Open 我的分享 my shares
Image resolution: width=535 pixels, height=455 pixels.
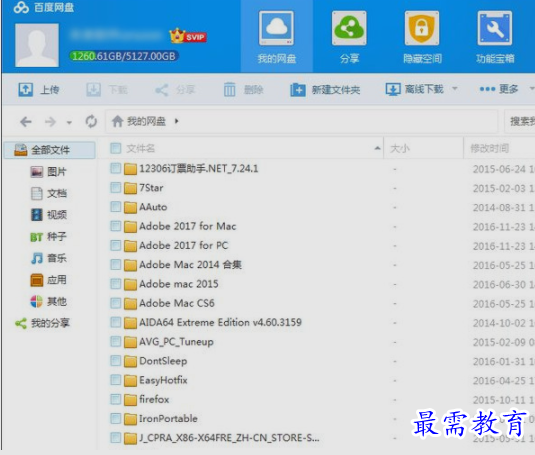point(42,323)
